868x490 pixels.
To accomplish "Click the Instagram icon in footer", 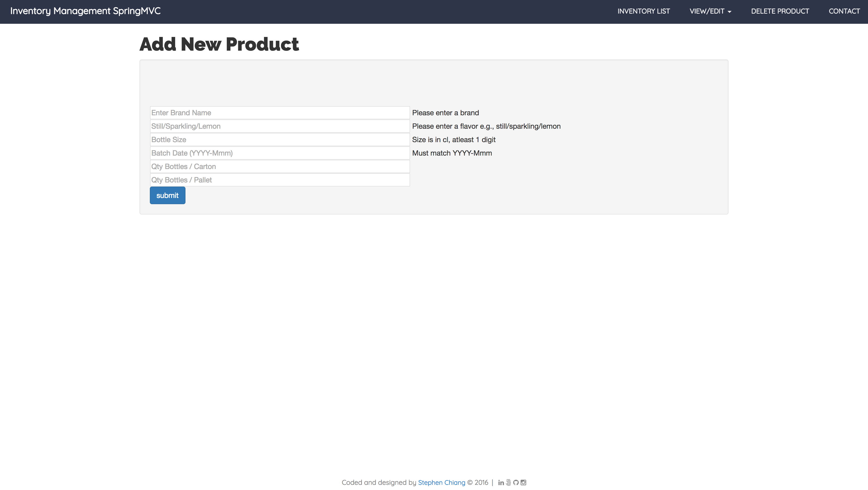I will (x=523, y=483).
